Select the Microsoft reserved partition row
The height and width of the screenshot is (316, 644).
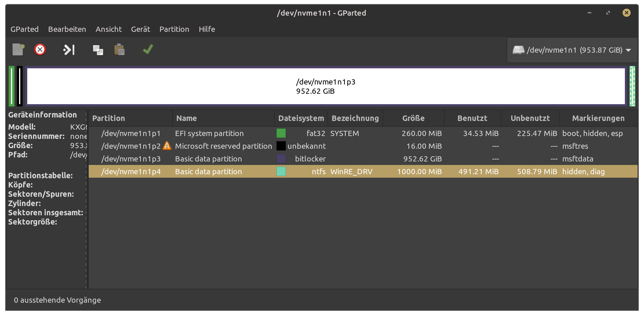pos(223,146)
